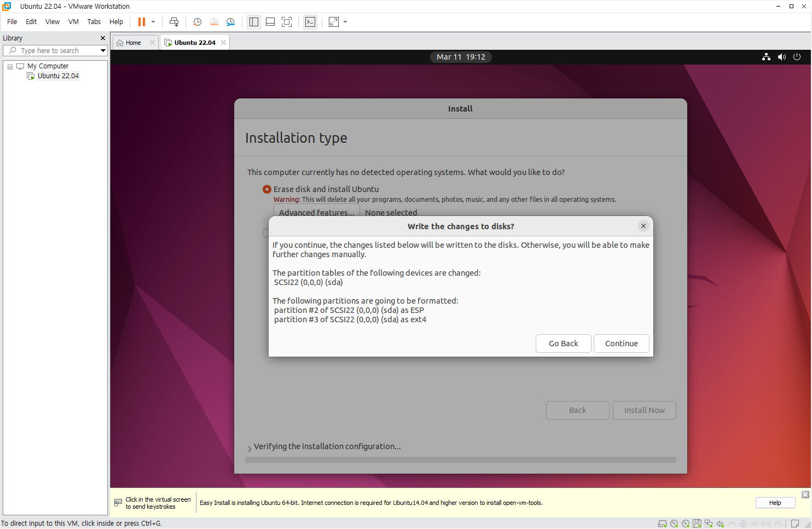Open the VM menu
The height and width of the screenshot is (529, 812).
(73, 22)
